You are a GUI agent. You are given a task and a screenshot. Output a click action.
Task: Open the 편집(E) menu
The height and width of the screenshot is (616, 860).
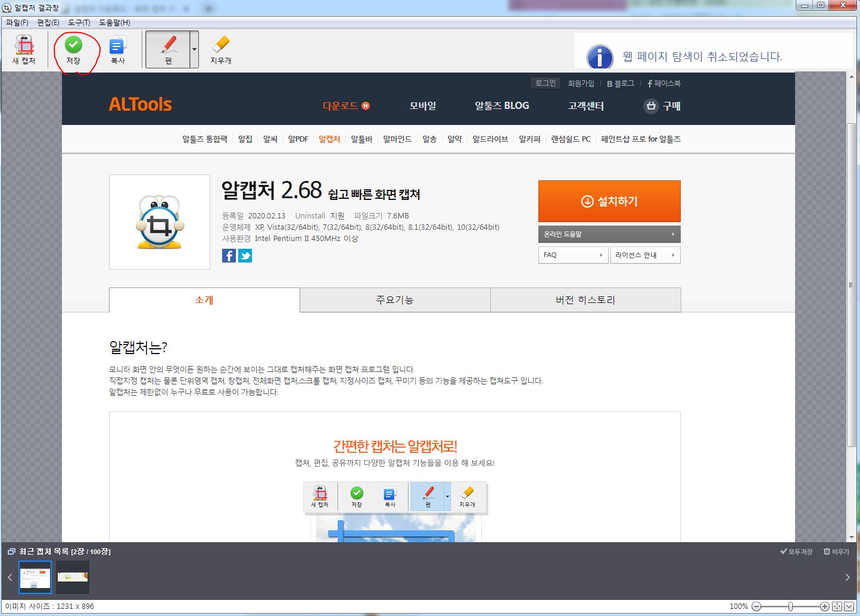coord(48,23)
